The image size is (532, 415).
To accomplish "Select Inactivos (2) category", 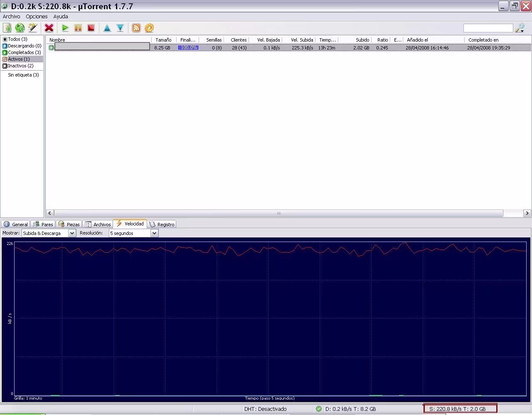I will click(20, 66).
